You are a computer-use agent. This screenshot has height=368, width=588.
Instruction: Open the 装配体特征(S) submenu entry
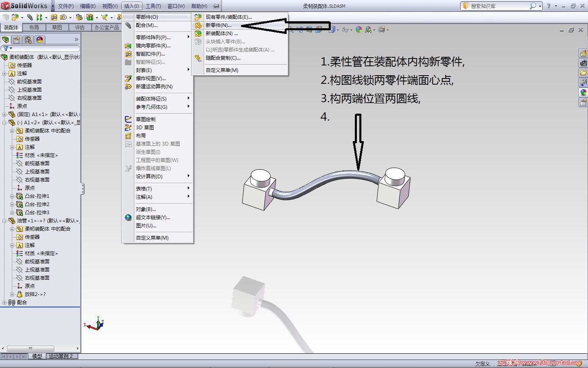(x=158, y=99)
